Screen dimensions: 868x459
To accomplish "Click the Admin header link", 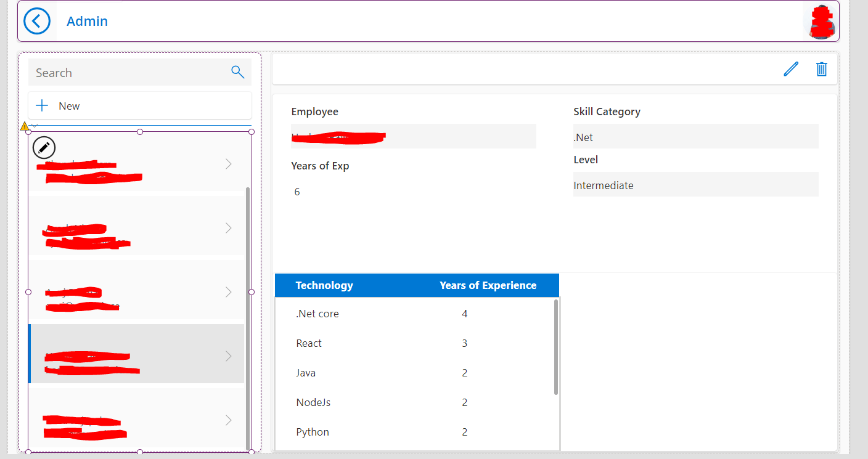I will (87, 20).
